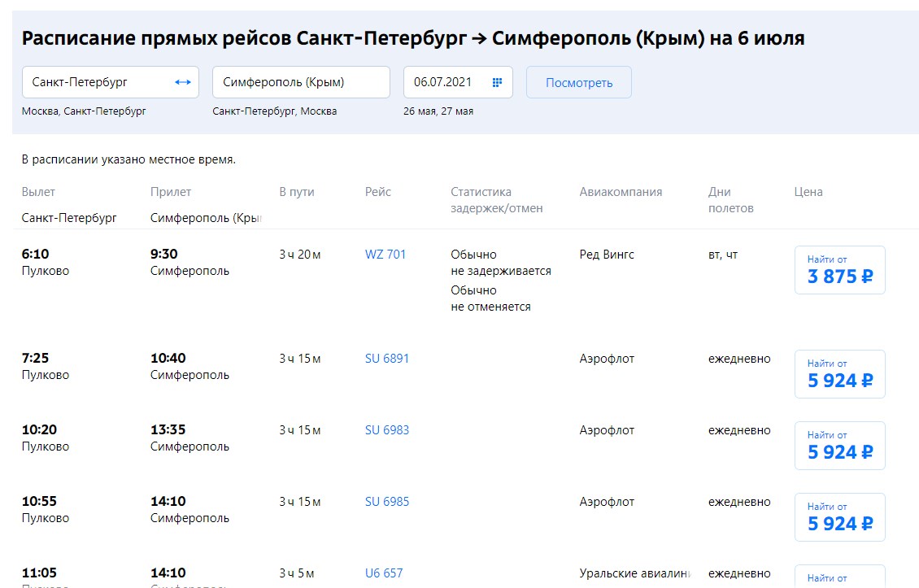Open flight WZ 701 link

coord(385,255)
